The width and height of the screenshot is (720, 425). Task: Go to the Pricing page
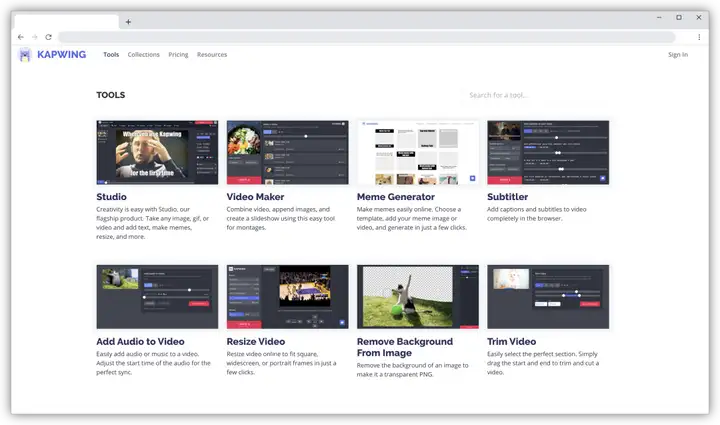pos(178,55)
